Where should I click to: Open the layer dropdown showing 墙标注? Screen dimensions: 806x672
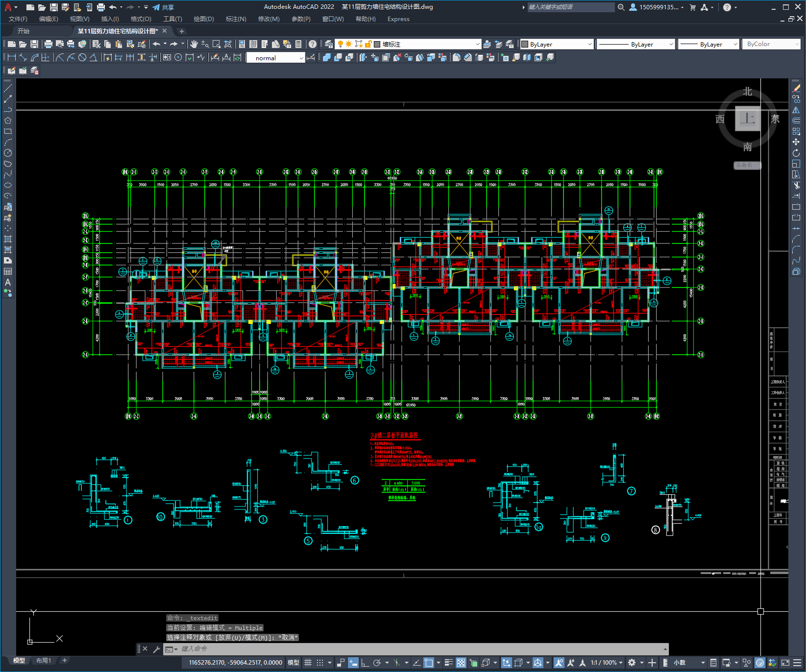(x=408, y=44)
